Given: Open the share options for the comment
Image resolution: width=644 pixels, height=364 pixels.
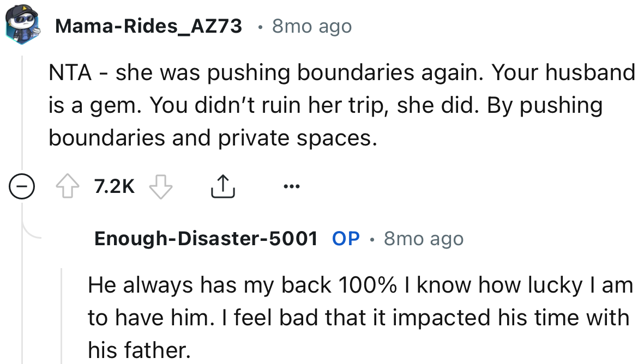Looking at the screenshot, I should pyautogui.click(x=222, y=185).
